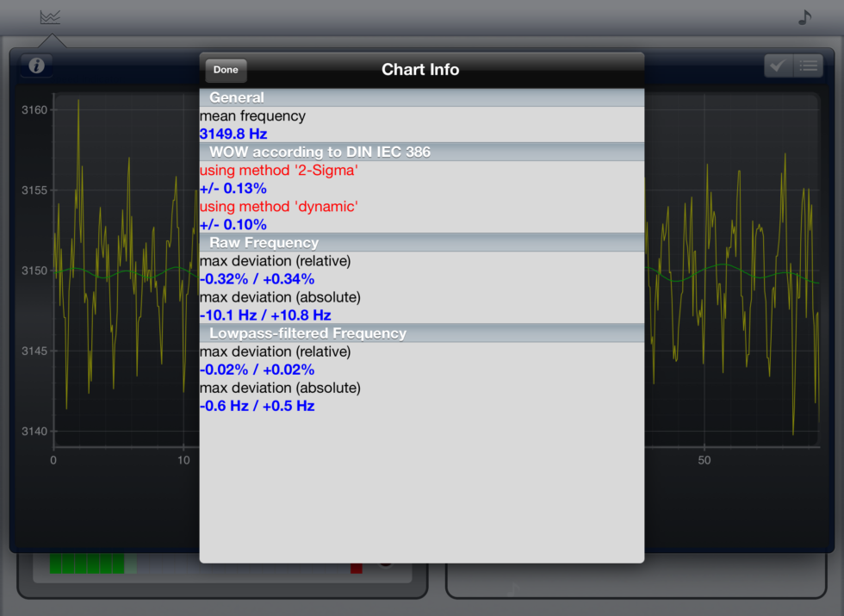Select the General section header
This screenshot has height=616, width=844.
422,97
